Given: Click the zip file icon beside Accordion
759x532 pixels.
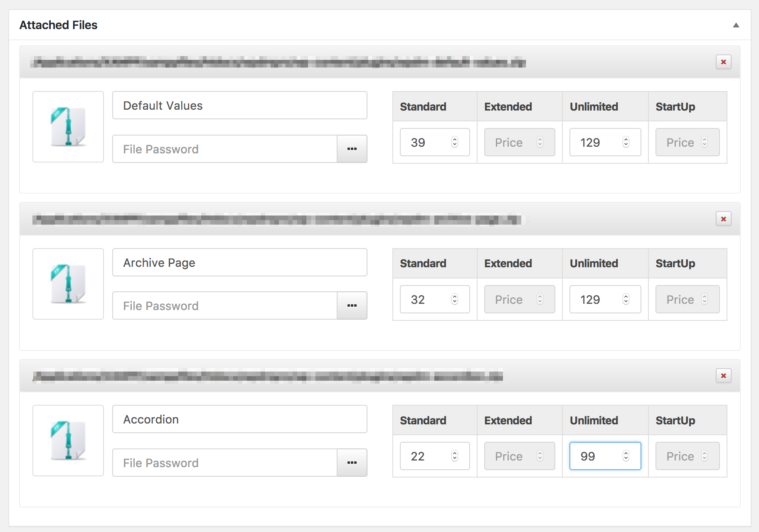Looking at the screenshot, I should point(68,441).
